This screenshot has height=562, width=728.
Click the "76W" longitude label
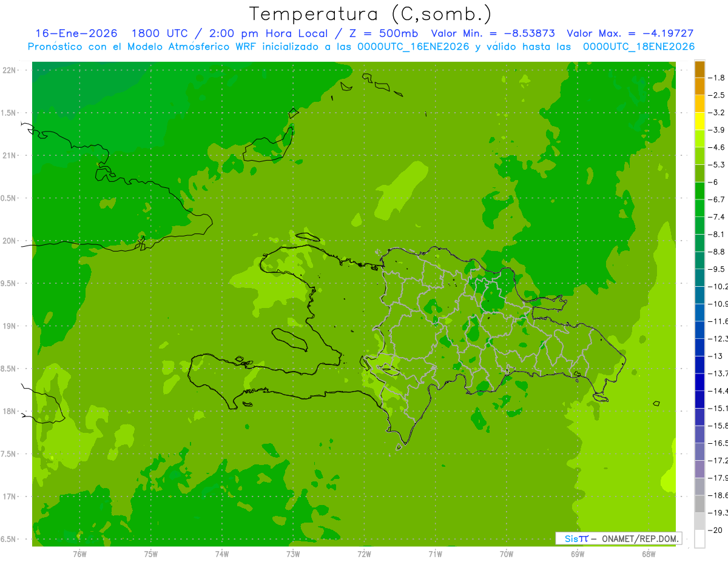click(79, 554)
